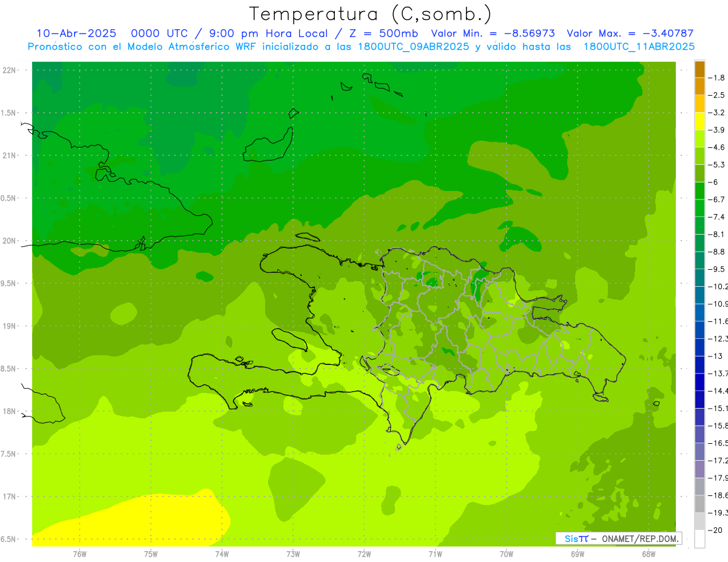This screenshot has width=728, height=562.
Task: Click the "Valor Max. = -3.40787" value
Action: [630, 33]
